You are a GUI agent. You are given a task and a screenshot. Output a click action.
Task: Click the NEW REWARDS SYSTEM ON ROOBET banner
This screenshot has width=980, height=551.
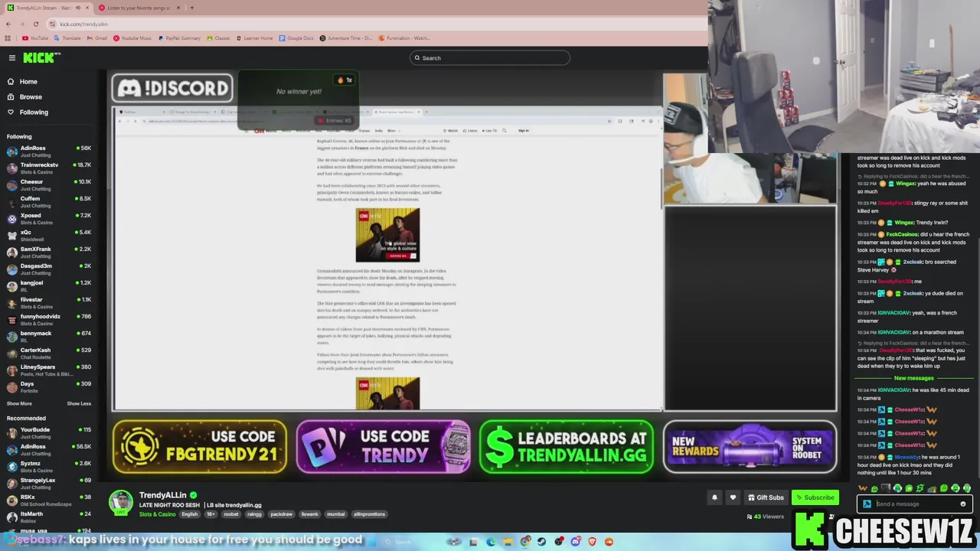(750, 447)
